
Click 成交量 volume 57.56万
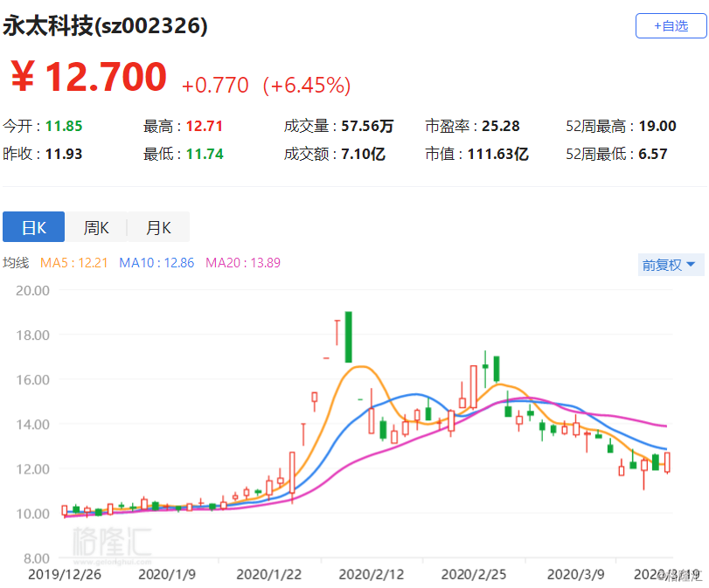tap(367, 126)
